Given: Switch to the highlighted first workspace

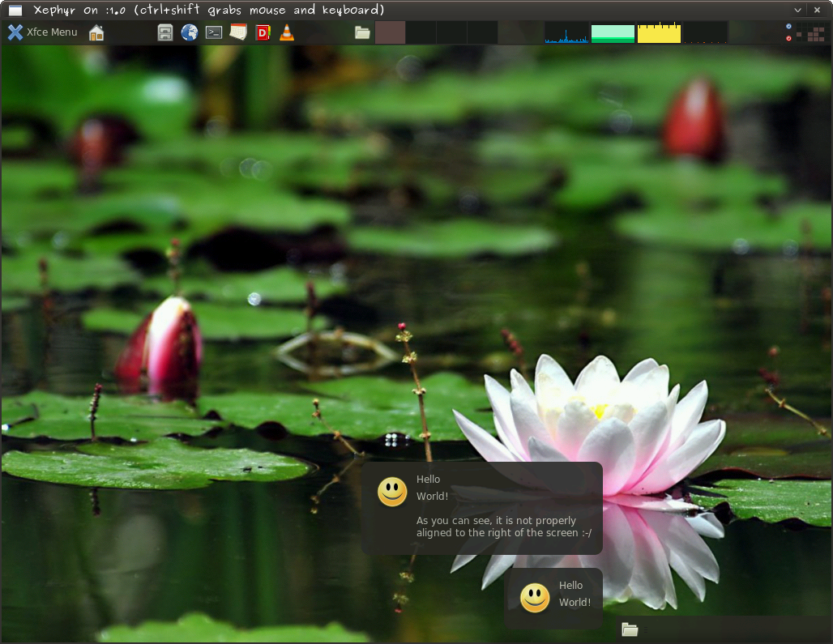Looking at the screenshot, I should (x=391, y=32).
